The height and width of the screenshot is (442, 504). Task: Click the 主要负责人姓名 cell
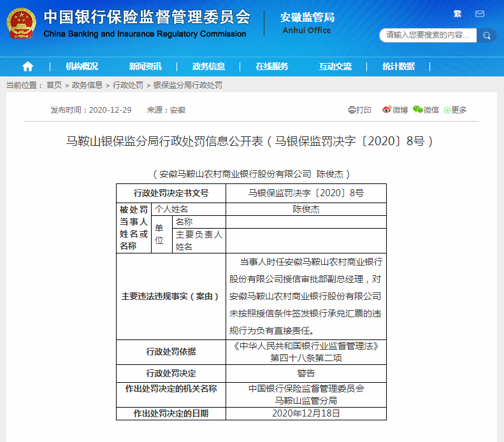[199, 241]
